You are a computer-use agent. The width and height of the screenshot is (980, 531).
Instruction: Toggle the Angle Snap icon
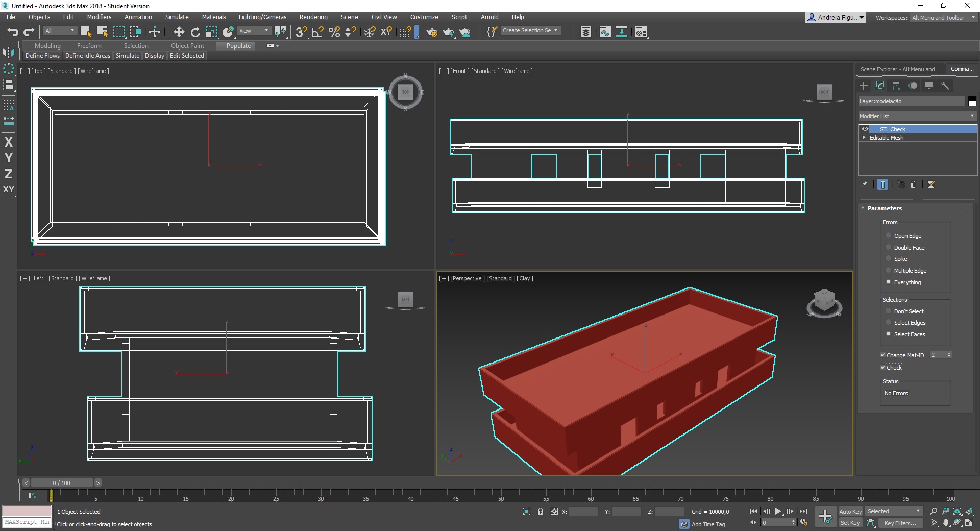(317, 32)
